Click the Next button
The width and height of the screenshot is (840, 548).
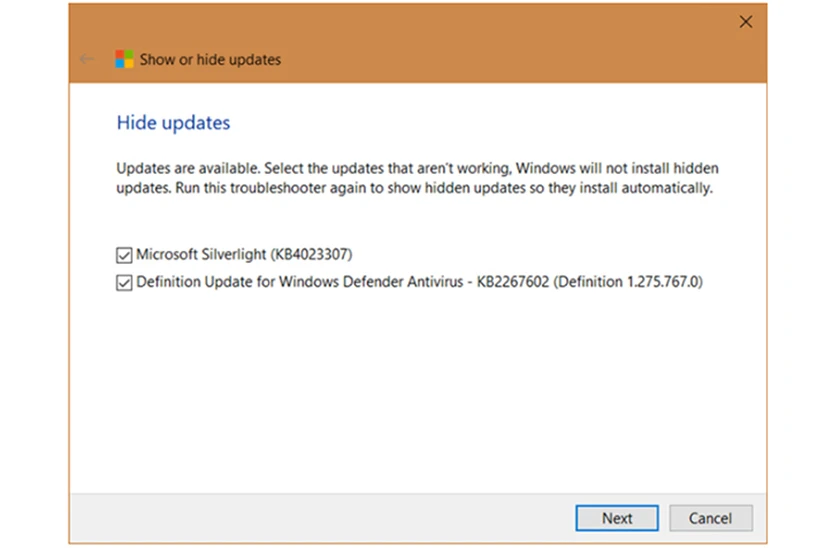[617, 518]
